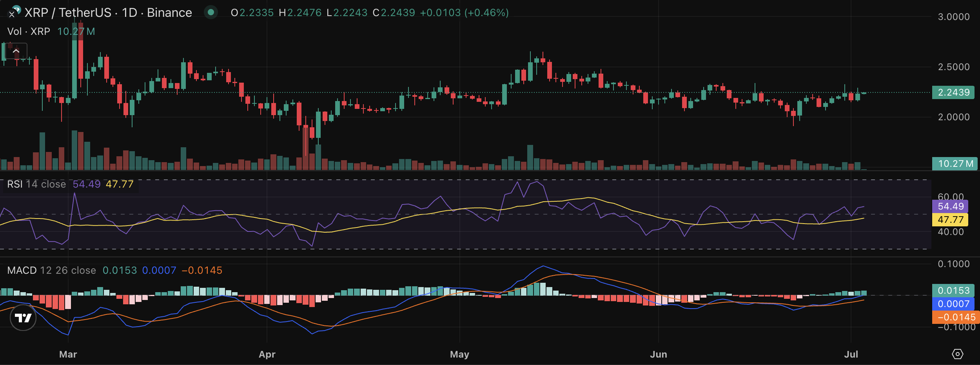The width and height of the screenshot is (980, 365).
Task: Select the MACD 12 26 close legend
Action: point(51,270)
